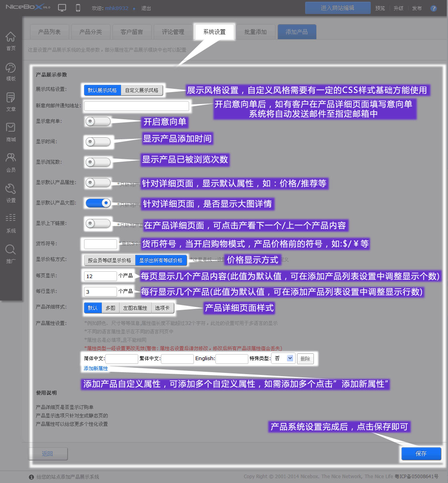Switch to the 产品列表 tab
Viewport: 448px width, 483px height.
click(x=49, y=32)
